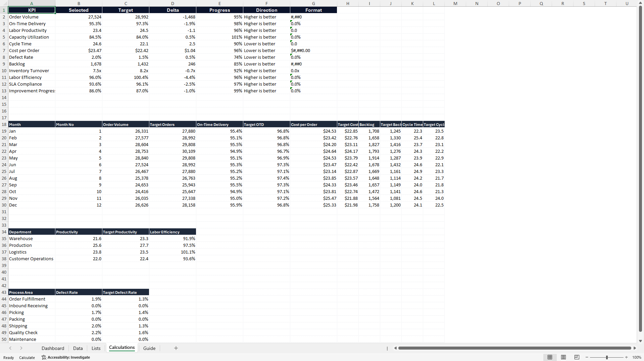Open the Data sheet tab
The image size is (644, 361).
point(78,348)
